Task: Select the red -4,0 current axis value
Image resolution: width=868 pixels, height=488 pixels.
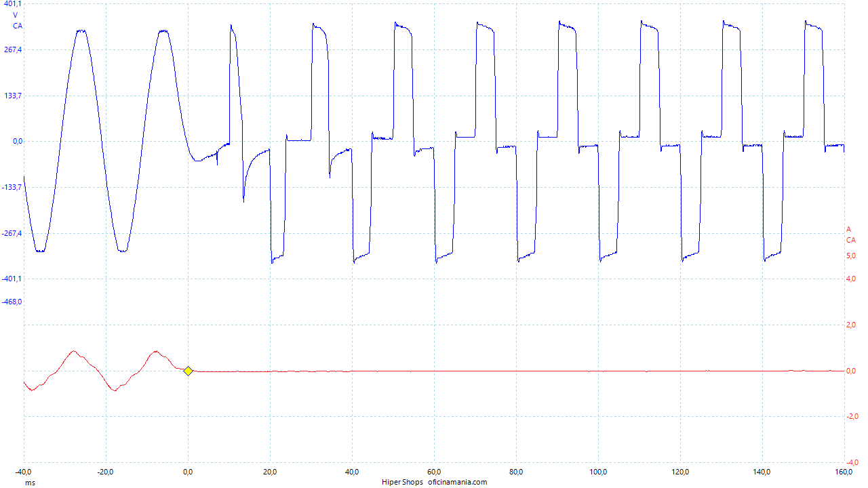Action: (x=851, y=462)
